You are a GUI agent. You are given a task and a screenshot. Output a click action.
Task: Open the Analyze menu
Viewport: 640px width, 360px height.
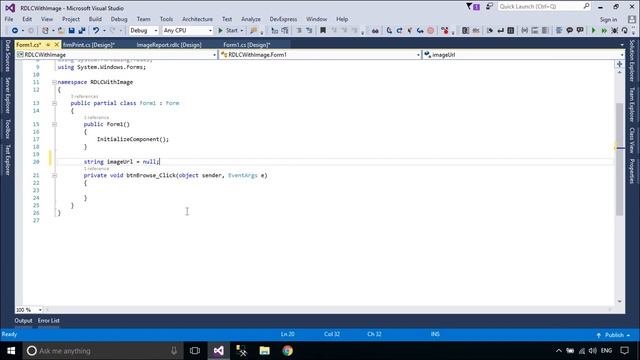coord(251,19)
